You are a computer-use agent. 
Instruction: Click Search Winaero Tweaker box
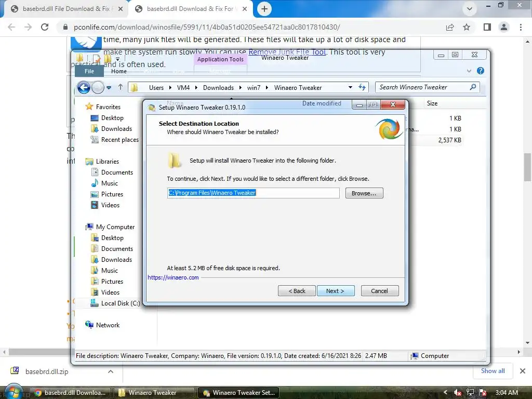tap(427, 87)
